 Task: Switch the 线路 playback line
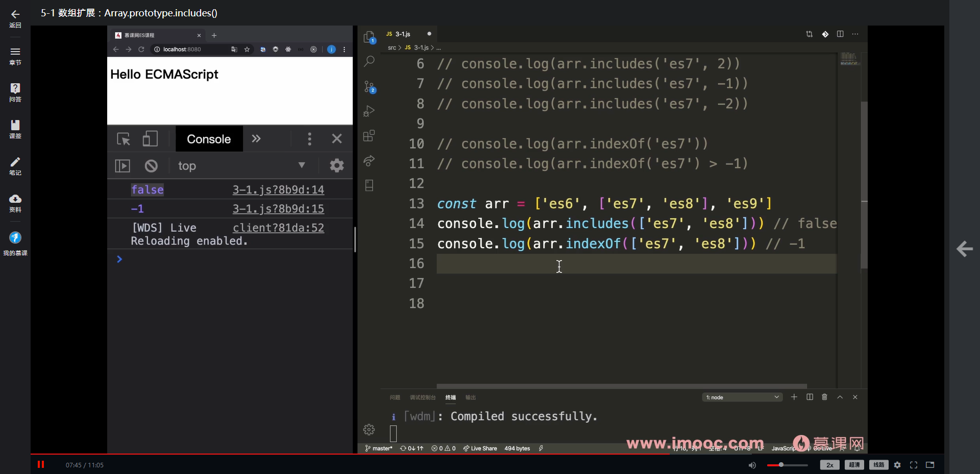pos(878,465)
